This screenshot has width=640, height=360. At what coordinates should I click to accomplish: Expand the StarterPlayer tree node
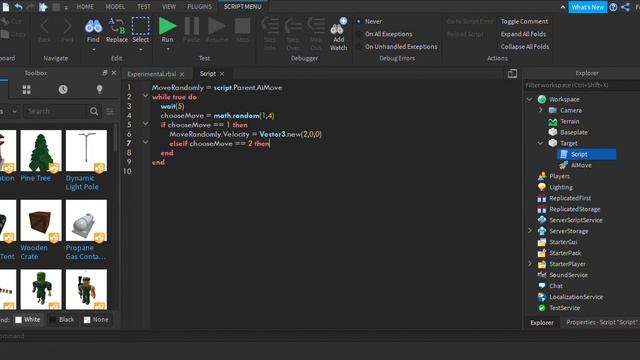point(529,264)
